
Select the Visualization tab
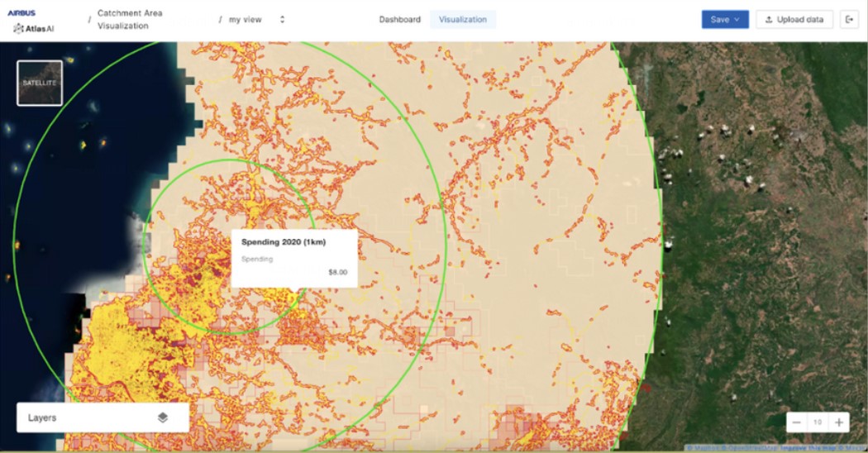pos(463,19)
